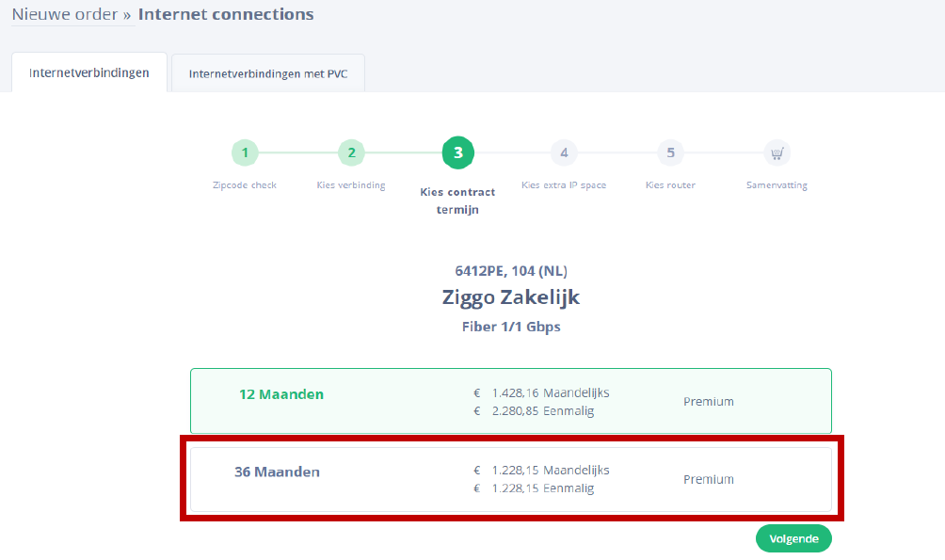Click the price € 1.428,16 Maandelijks
The height and width of the screenshot is (560, 945).
(x=541, y=393)
